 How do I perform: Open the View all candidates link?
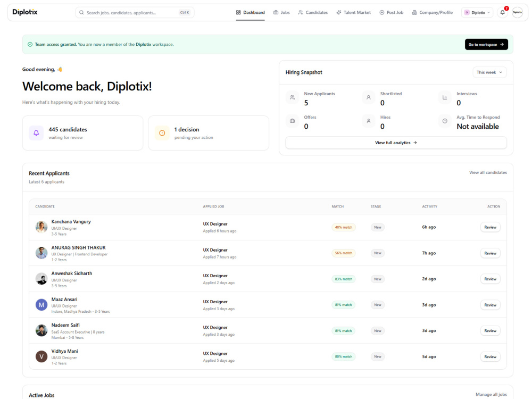click(488, 173)
